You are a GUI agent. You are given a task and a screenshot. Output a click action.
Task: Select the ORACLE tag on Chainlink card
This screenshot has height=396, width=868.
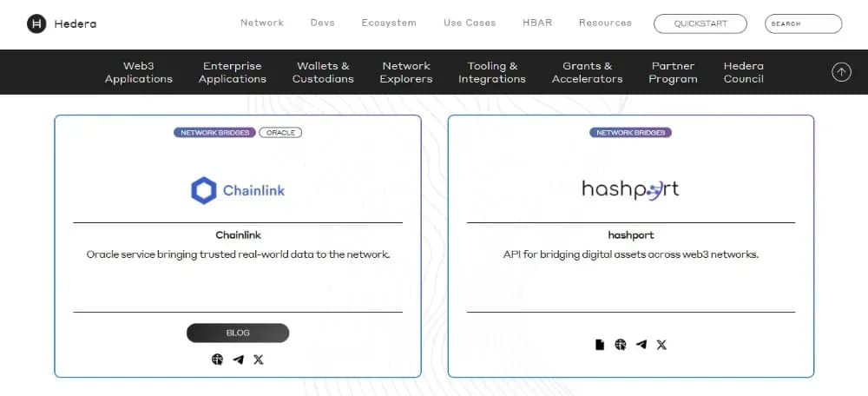click(x=280, y=132)
